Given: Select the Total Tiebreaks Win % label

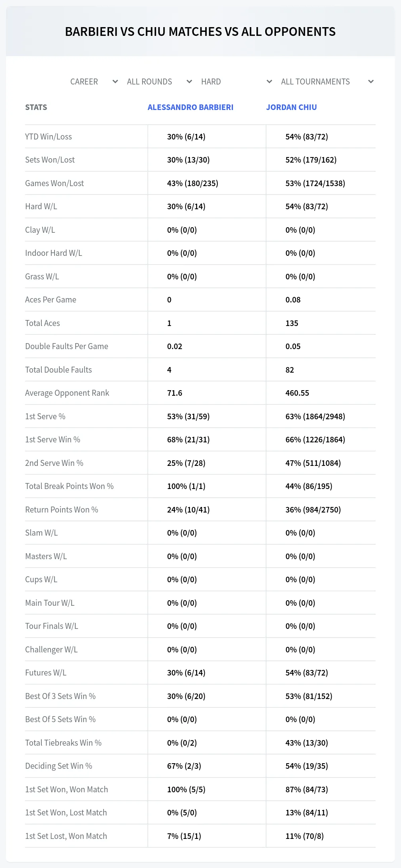Looking at the screenshot, I should (x=63, y=743).
